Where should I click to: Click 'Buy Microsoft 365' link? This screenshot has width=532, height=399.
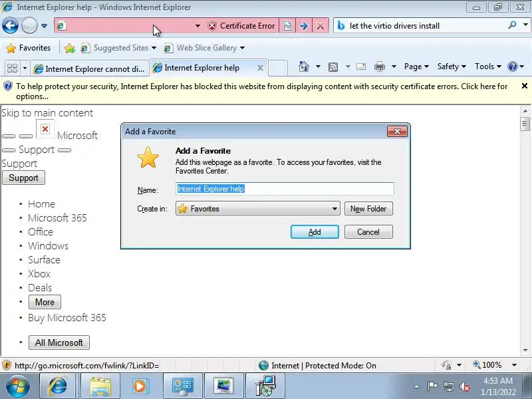click(x=67, y=318)
